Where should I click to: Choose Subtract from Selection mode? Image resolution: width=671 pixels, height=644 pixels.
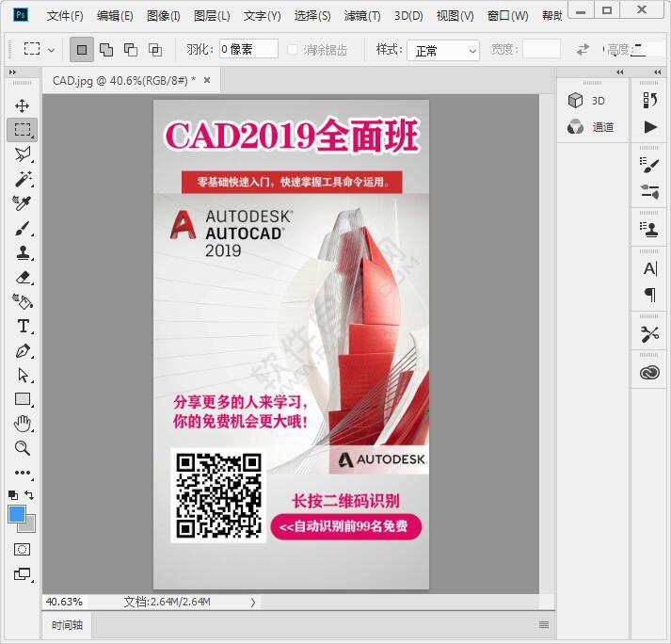tap(131, 50)
